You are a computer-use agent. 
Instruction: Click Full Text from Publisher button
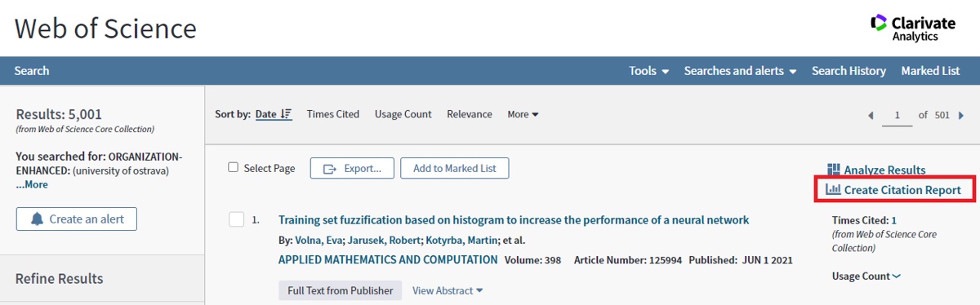tap(340, 290)
